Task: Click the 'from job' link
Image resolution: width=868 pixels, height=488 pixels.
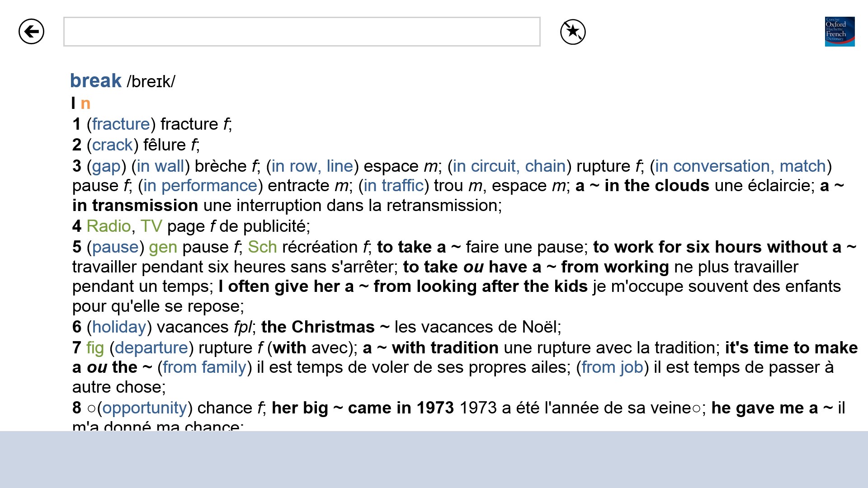Action: pyautogui.click(x=612, y=367)
